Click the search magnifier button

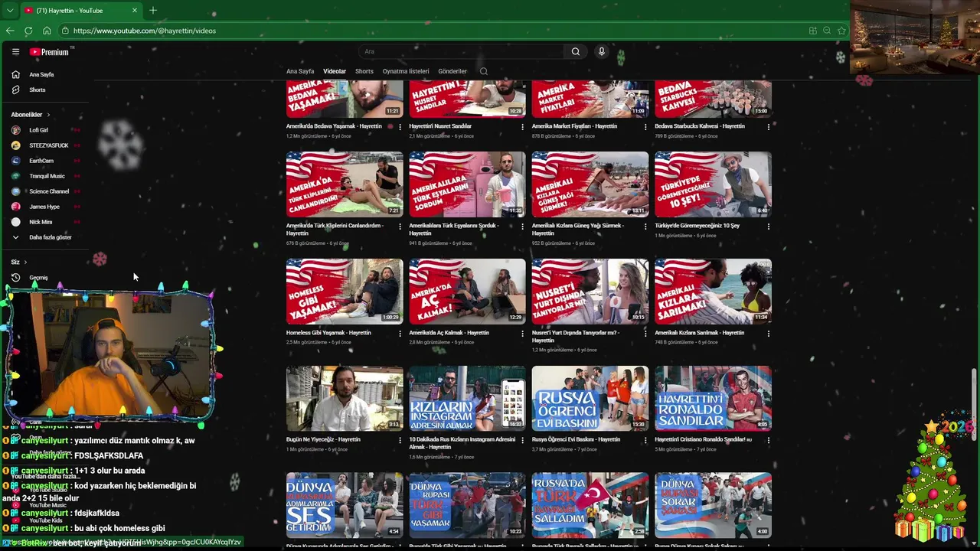coord(576,51)
